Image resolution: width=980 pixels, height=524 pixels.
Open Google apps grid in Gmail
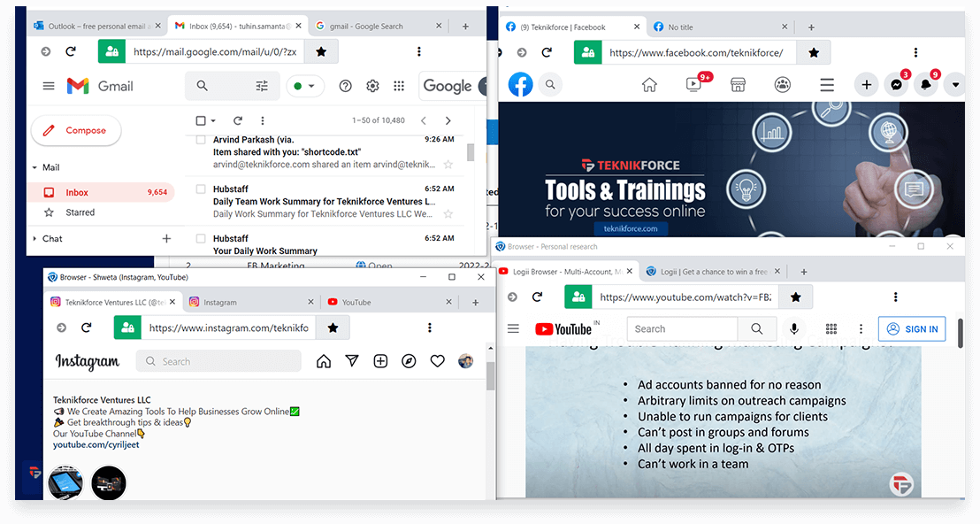pos(399,86)
